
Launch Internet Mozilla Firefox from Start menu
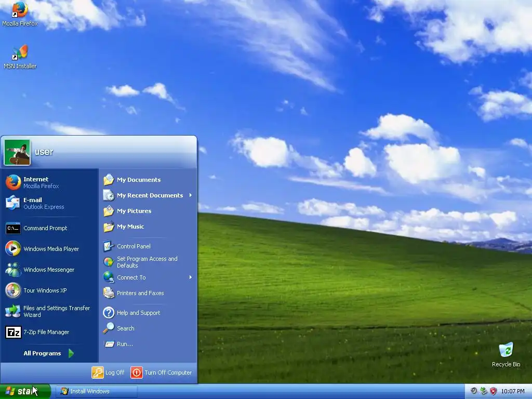(49, 182)
